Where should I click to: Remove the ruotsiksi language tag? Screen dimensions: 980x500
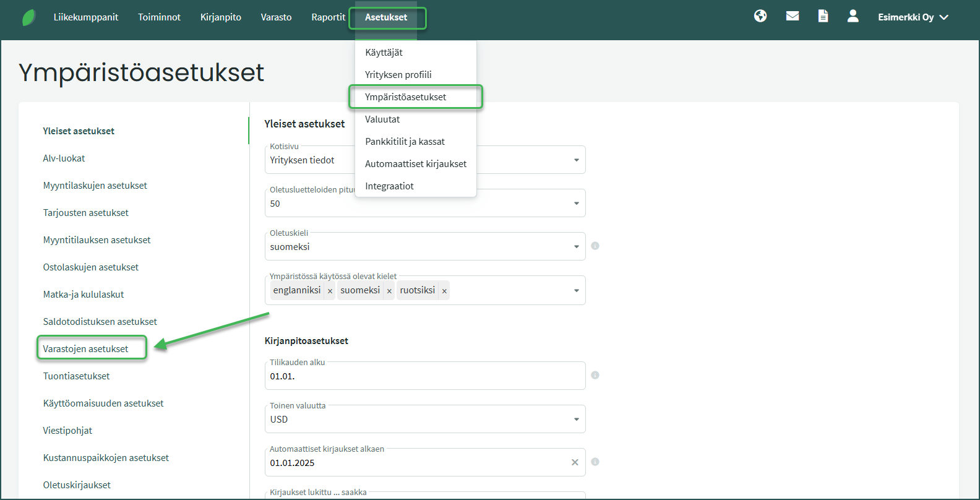click(x=444, y=291)
